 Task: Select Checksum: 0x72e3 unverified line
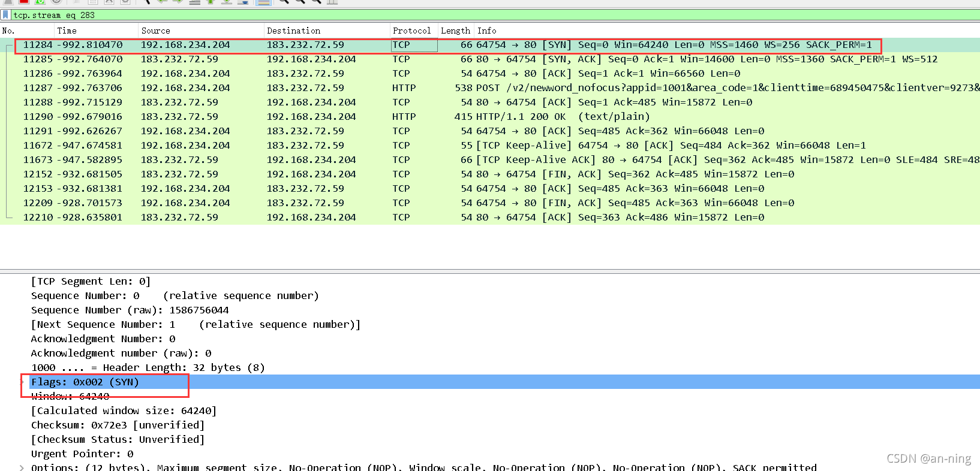coord(118,425)
